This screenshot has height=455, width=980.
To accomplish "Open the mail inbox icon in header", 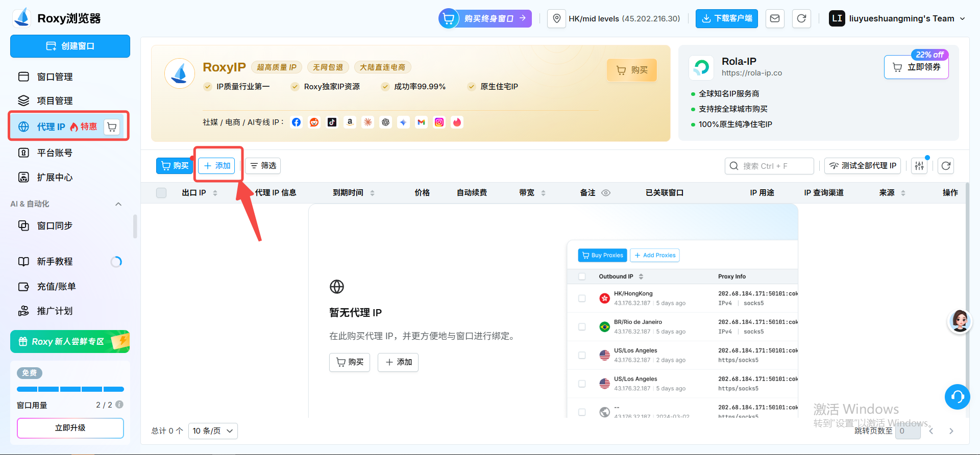I will (775, 19).
